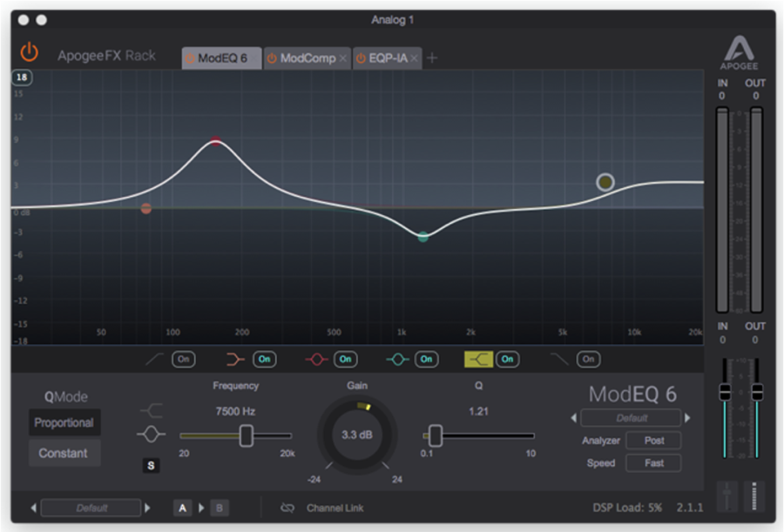This screenshot has height=532, width=784.
Task: Switch to the EQP-IA tab
Action: click(x=388, y=58)
